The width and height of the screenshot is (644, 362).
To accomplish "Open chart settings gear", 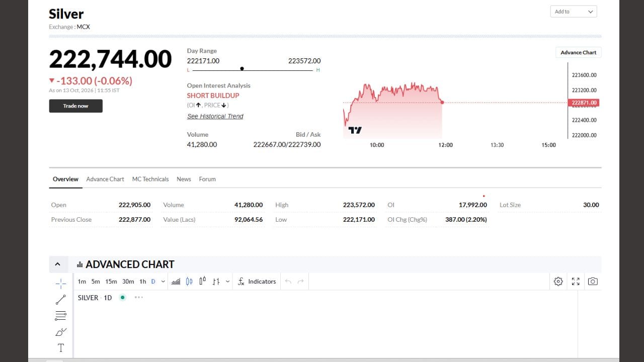I will coord(558,282).
